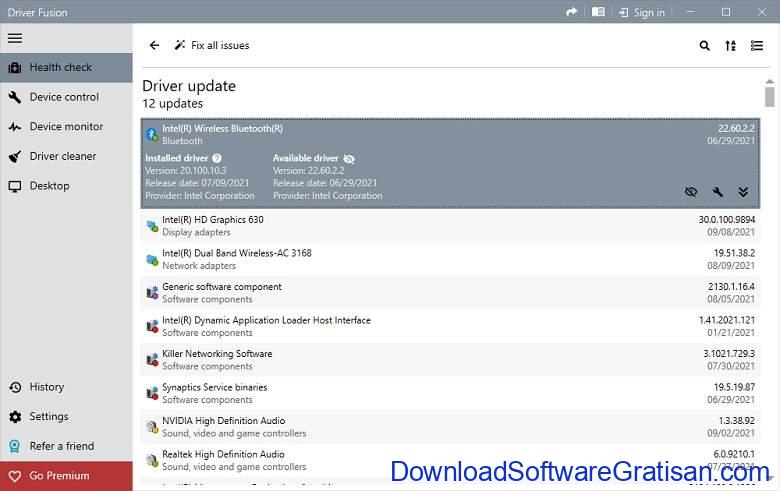The image size is (780, 491).
Task: Click the Dual Band Wireless network adapter icon
Action: coord(152,260)
